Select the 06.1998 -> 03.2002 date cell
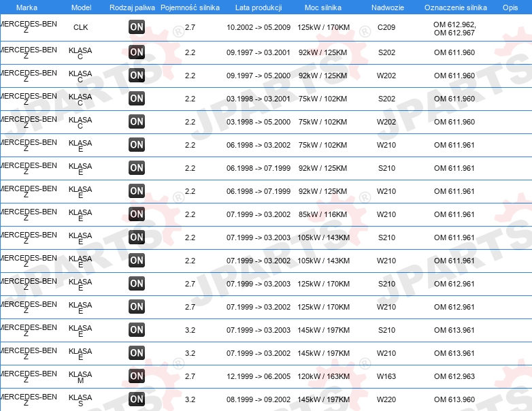The width and height of the screenshot is (532, 411). (x=259, y=145)
